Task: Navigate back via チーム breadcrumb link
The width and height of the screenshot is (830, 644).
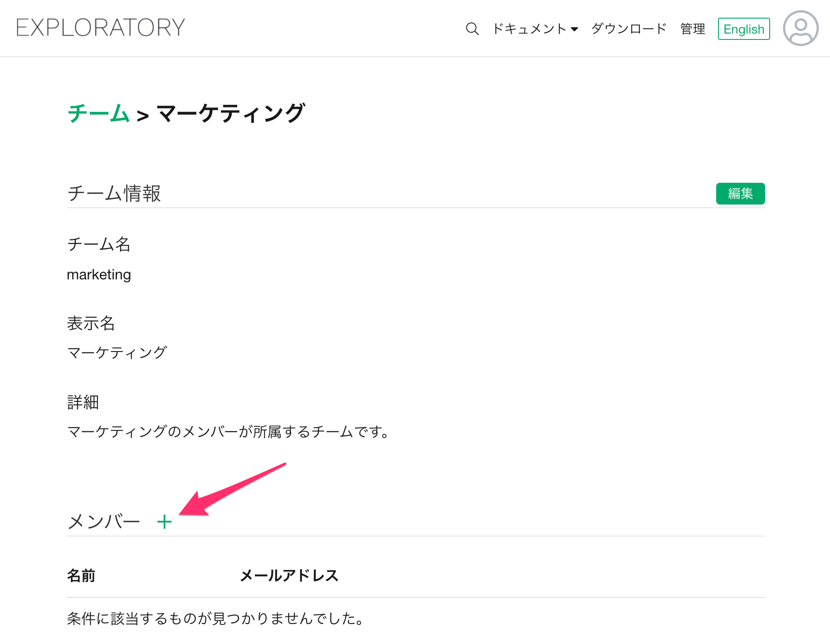Action: click(x=98, y=113)
